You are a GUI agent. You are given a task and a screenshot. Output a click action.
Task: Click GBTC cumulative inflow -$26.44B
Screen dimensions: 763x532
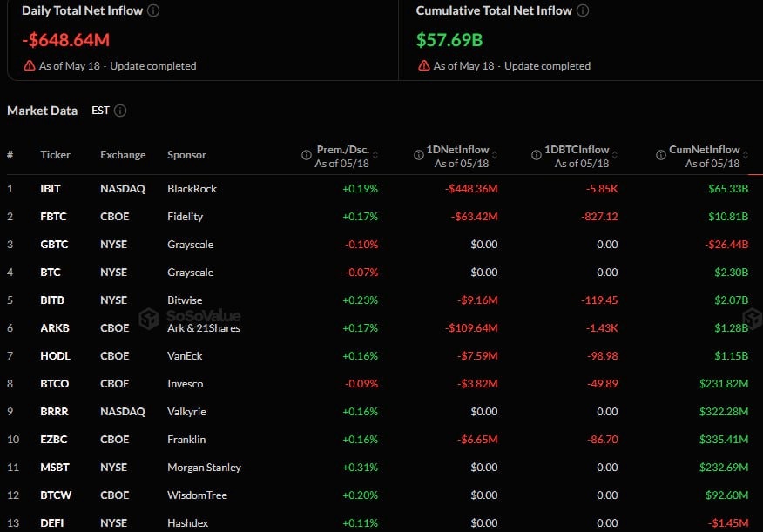point(726,244)
